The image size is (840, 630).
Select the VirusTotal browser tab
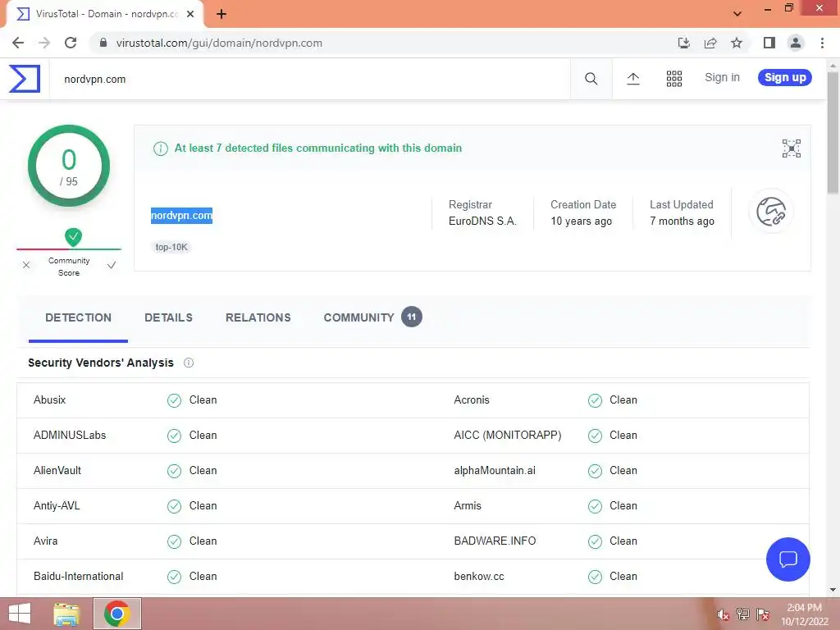(x=104, y=15)
